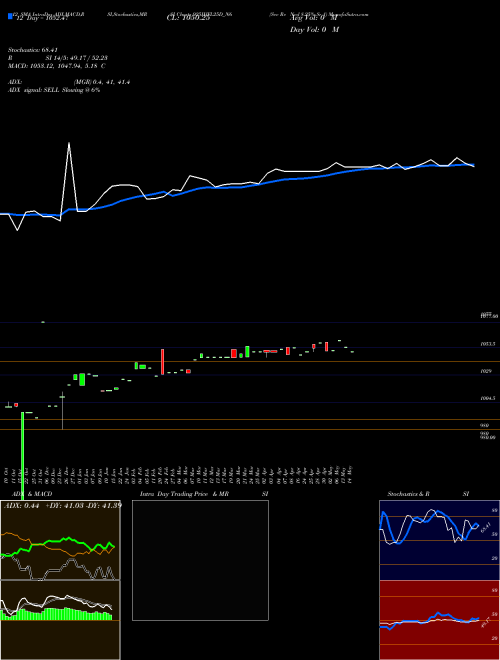Click the red RSI chart panel
The height and width of the screenshot is (660, 500).
[x=439, y=620]
